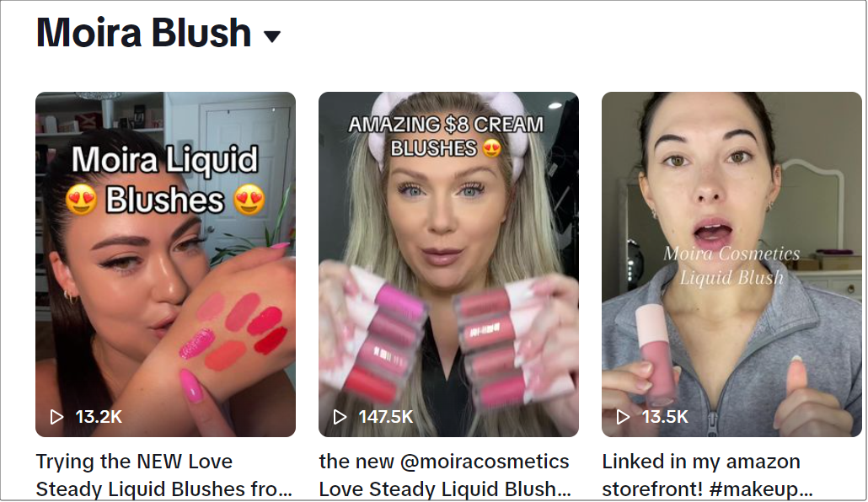Click the italic Moira Cosmetics overlay text
The image size is (868, 502).
(x=731, y=254)
